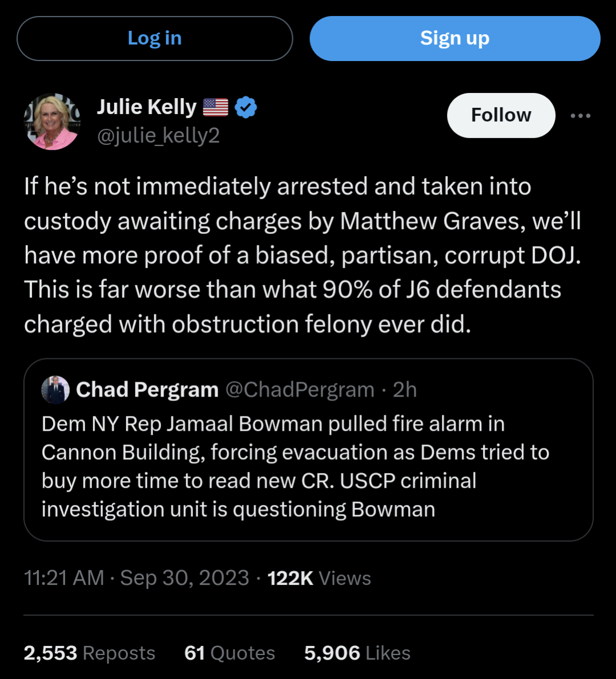Click the Chad Pergram name in quote

[x=147, y=390]
